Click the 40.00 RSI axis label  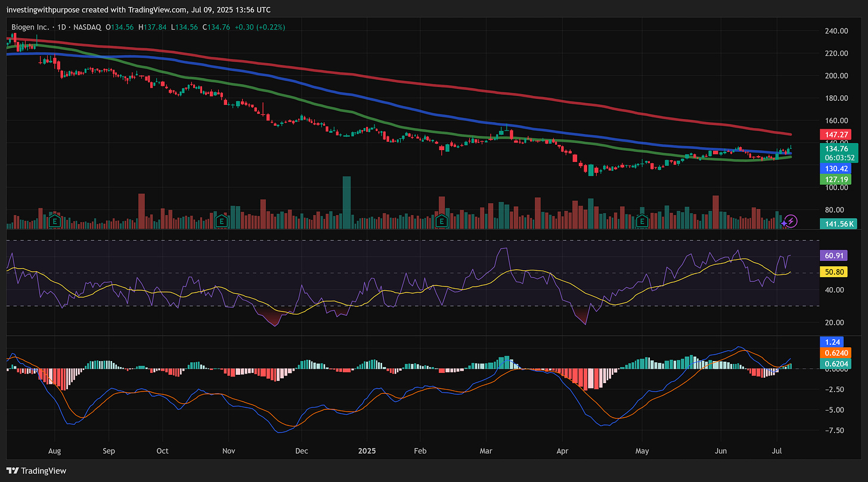pyautogui.click(x=835, y=290)
